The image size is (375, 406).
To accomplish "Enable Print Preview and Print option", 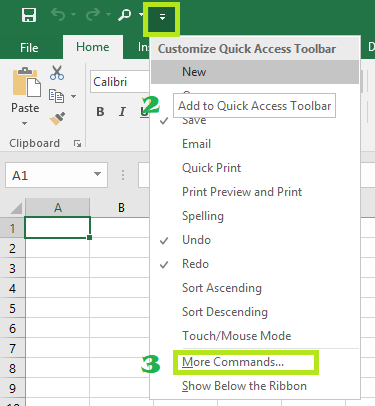I will pyautogui.click(x=255, y=192).
